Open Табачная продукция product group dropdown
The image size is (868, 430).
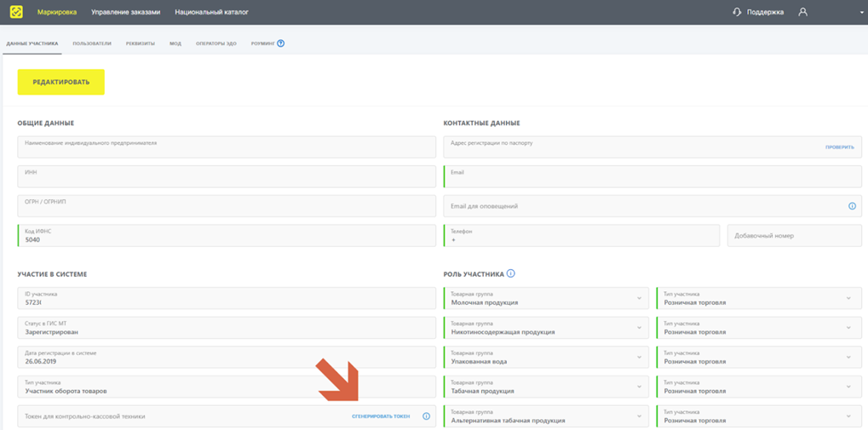(546, 387)
